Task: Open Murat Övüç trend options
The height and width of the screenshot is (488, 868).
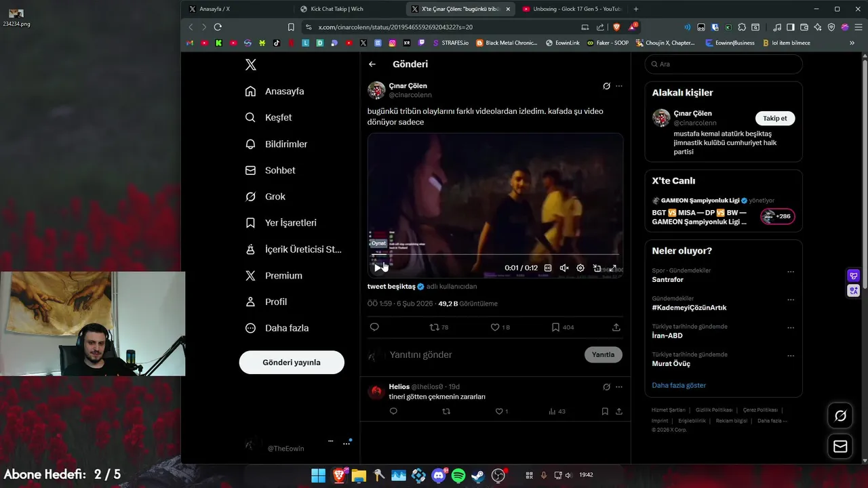Action: pyautogui.click(x=791, y=356)
